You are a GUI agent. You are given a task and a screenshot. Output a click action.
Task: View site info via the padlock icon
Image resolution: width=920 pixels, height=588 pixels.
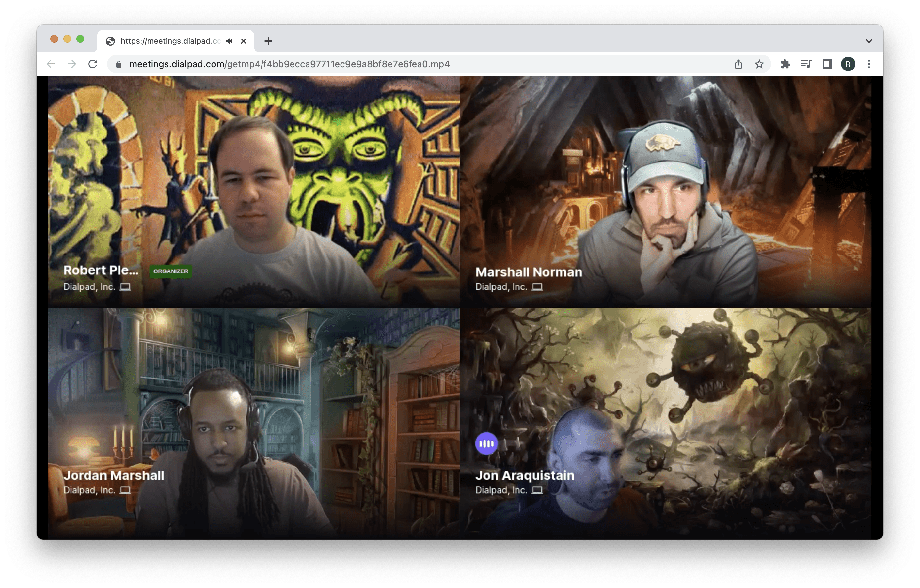coord(119,64)
